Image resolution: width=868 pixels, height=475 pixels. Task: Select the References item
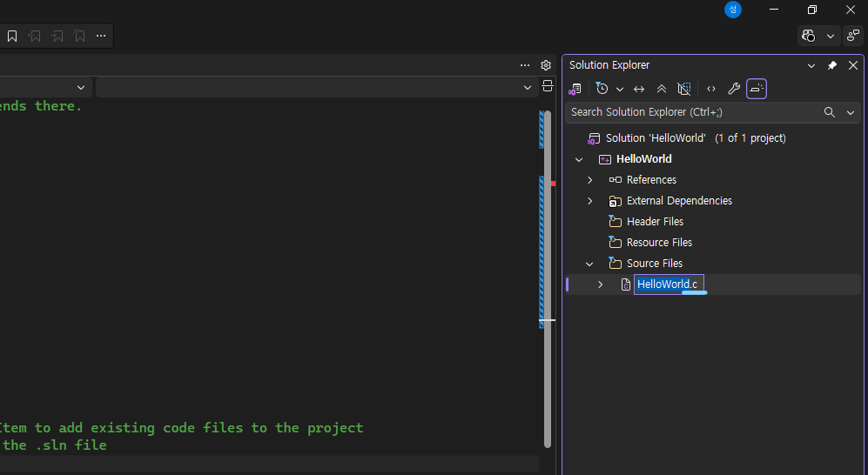(x=651, y=180)
